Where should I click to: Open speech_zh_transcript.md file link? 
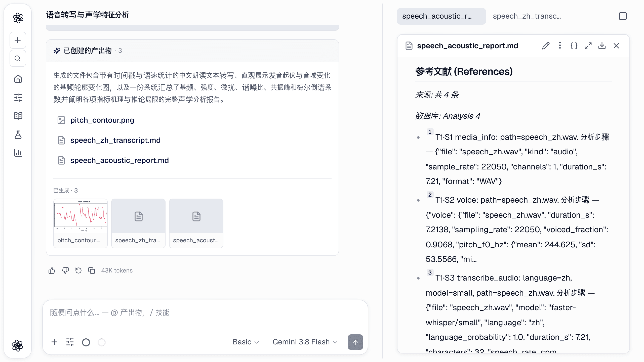tap(115, 140)
